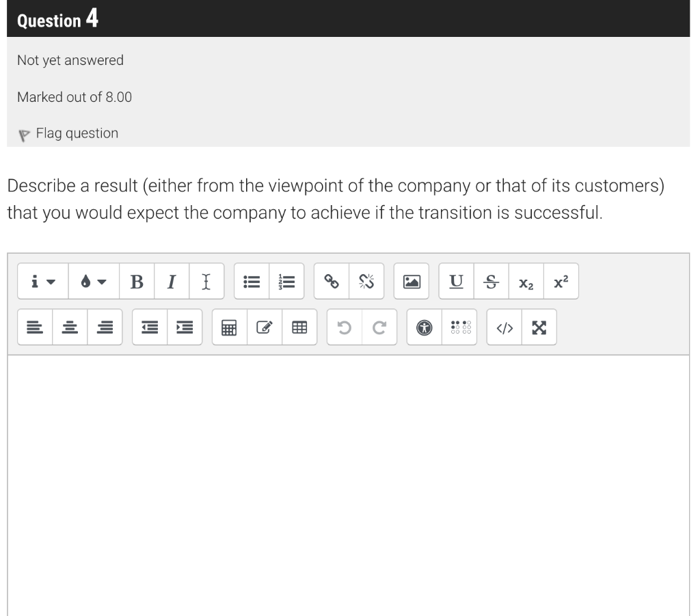
Task: Apply subscript formatting
Action: tap(526, 281)
